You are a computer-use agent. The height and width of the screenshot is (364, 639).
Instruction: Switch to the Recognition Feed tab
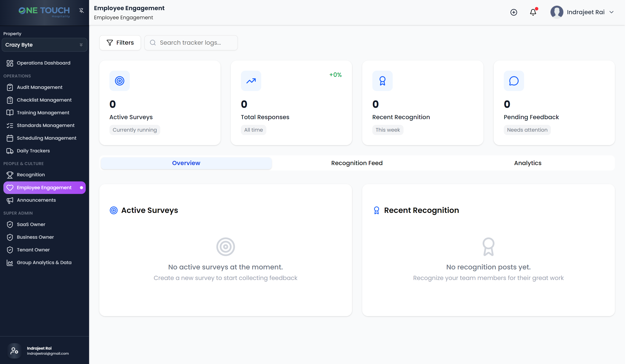[x=357, y=163]
